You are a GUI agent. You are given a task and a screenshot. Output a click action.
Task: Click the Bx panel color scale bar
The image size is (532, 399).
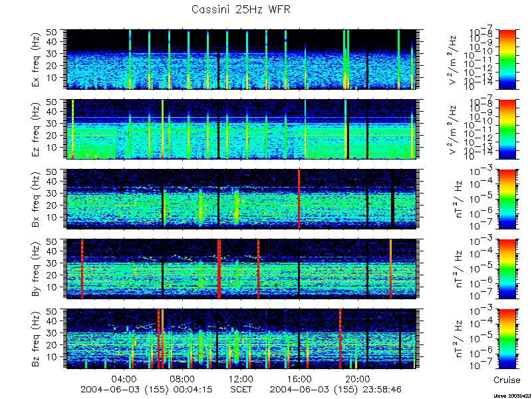click(507, 199)
